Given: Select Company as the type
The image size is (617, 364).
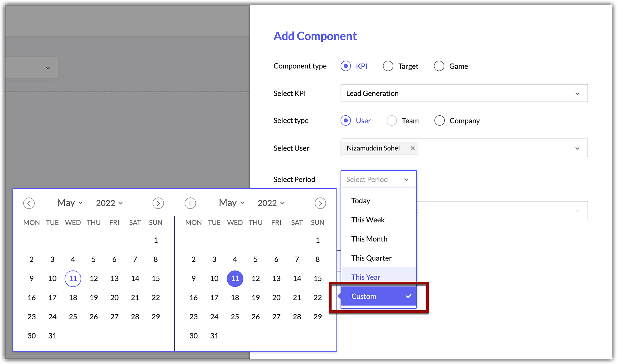Looking at the screenshot, I should click(439, 121).
